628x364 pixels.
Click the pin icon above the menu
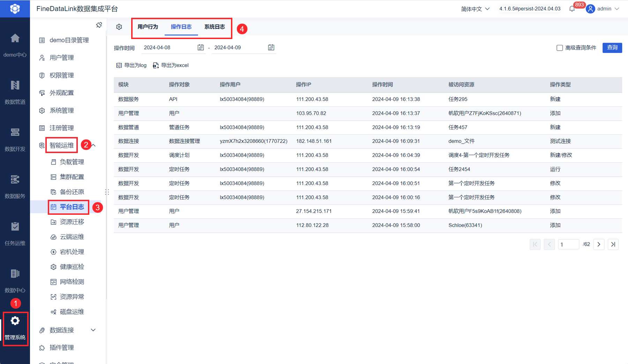click(99, 25)
